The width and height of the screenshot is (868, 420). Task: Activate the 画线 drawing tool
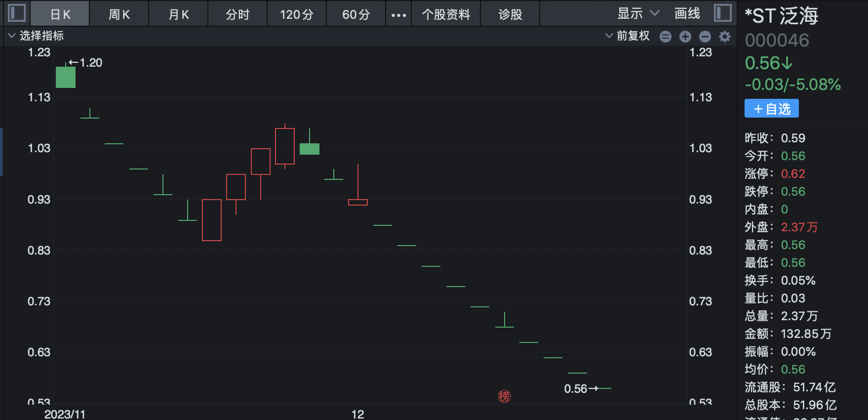687,14
